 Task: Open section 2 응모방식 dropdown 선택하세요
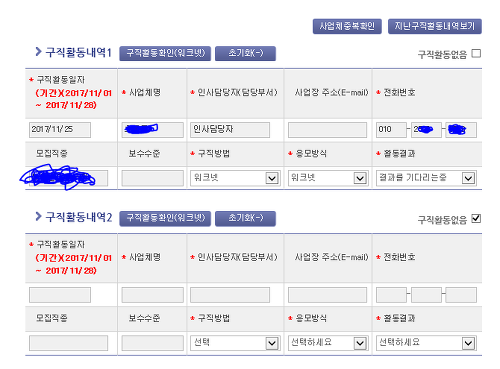click(328, 343)
